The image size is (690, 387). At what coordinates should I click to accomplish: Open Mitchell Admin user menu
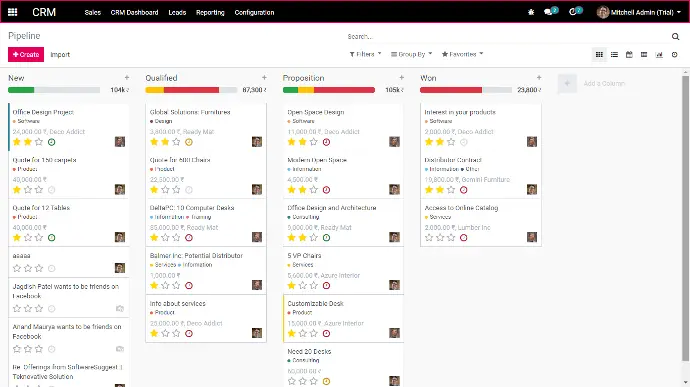click(x=639, y=12)
